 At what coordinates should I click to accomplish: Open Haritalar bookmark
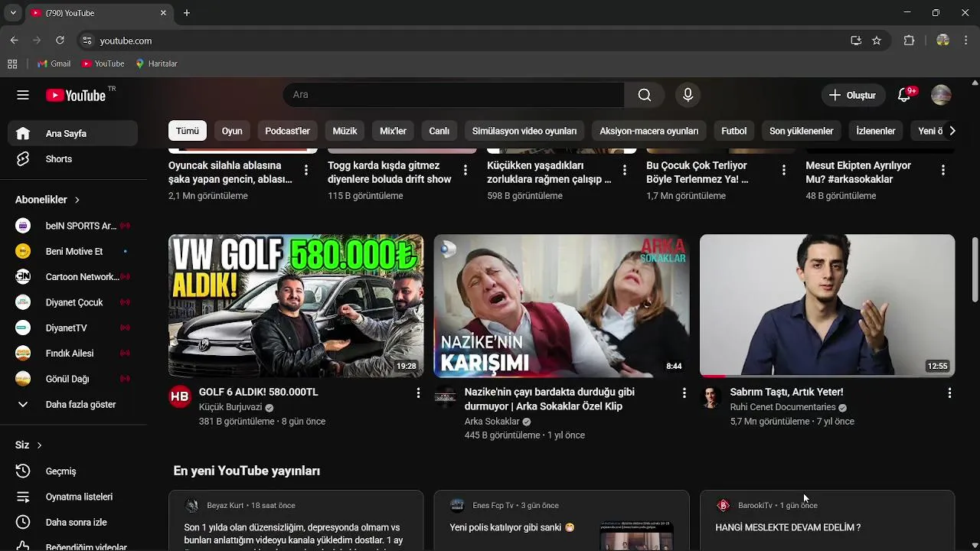pos(156,64)
